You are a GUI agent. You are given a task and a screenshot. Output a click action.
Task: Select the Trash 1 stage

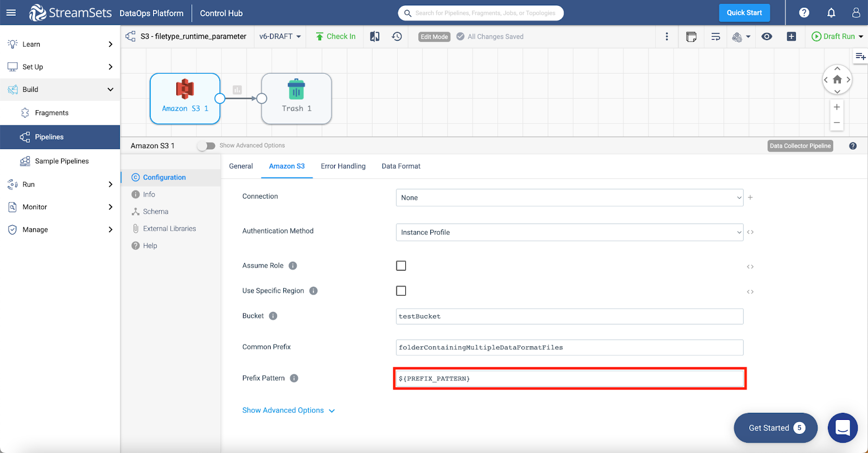[296, 99]
